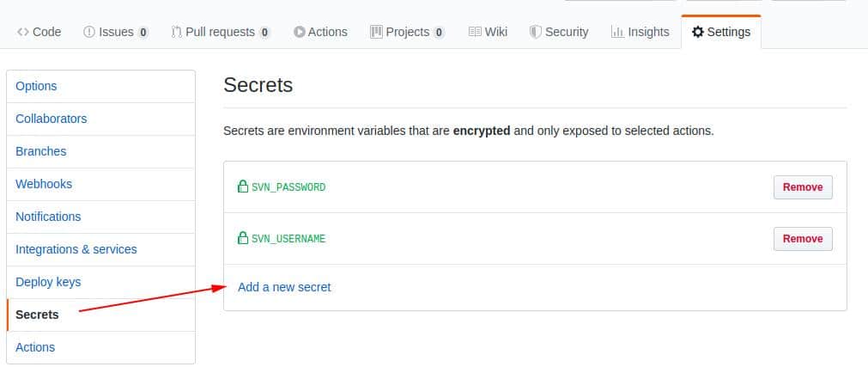Click the Code brackets icon

point(22,32)
